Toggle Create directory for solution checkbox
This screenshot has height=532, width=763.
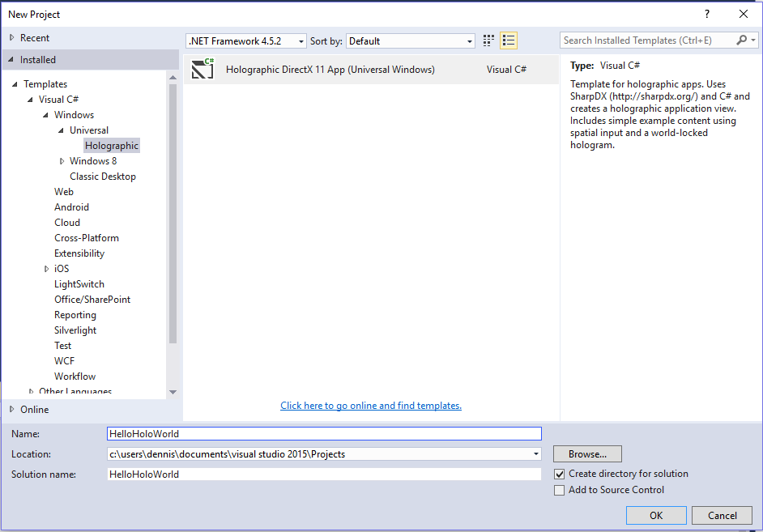pos(560,474)
